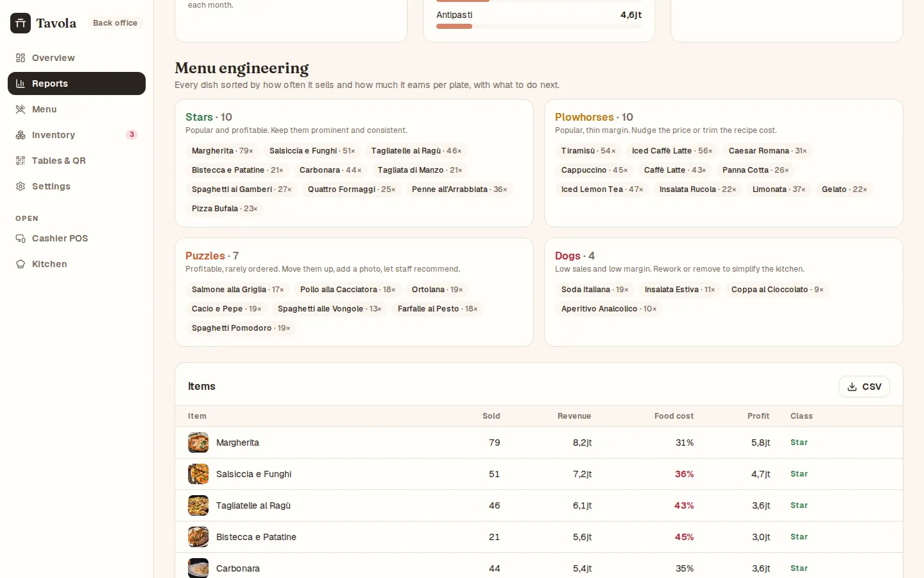Click the Sold column header
Image resolution: width=924 pixels, height=578 pixels.
click(x=491, y=416)
